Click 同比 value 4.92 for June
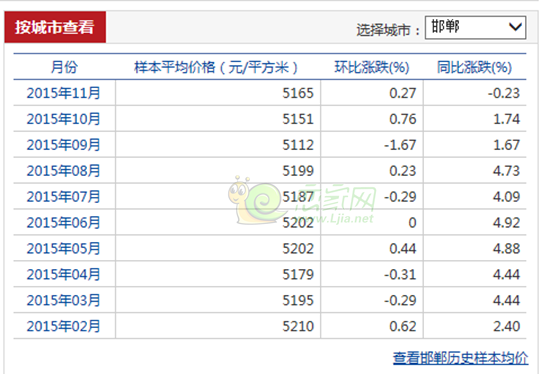This screenshot has width=550, height=374. point(507,223)
